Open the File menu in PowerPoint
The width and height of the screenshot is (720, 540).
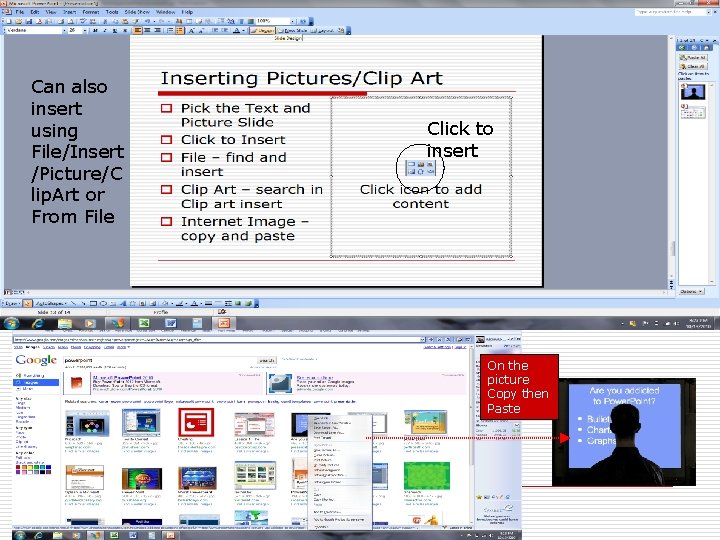click(20, 12)
